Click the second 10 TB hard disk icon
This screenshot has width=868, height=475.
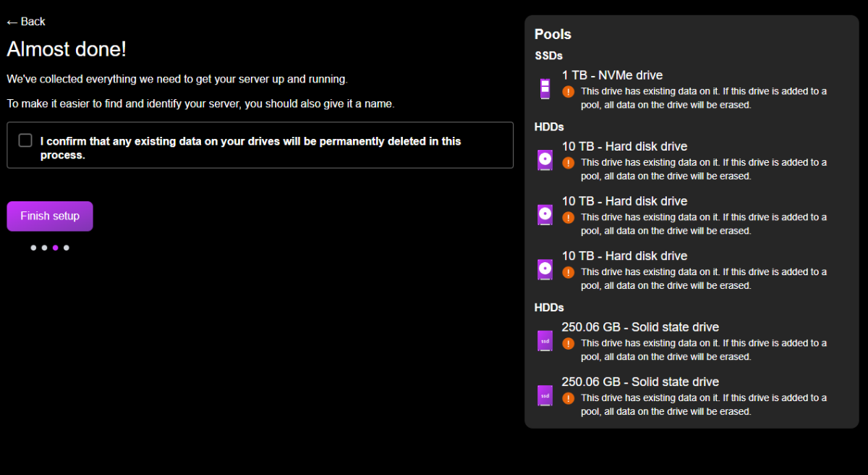click(545, 214)
